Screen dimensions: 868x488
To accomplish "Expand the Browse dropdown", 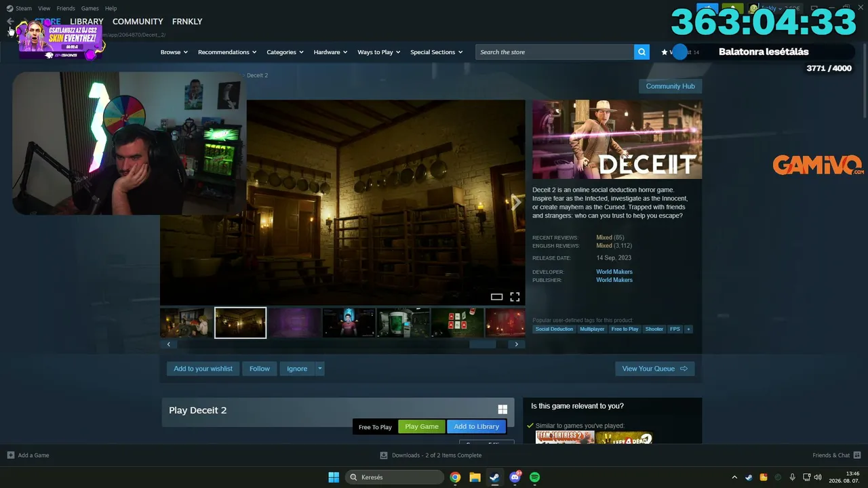I will point(174,52).
